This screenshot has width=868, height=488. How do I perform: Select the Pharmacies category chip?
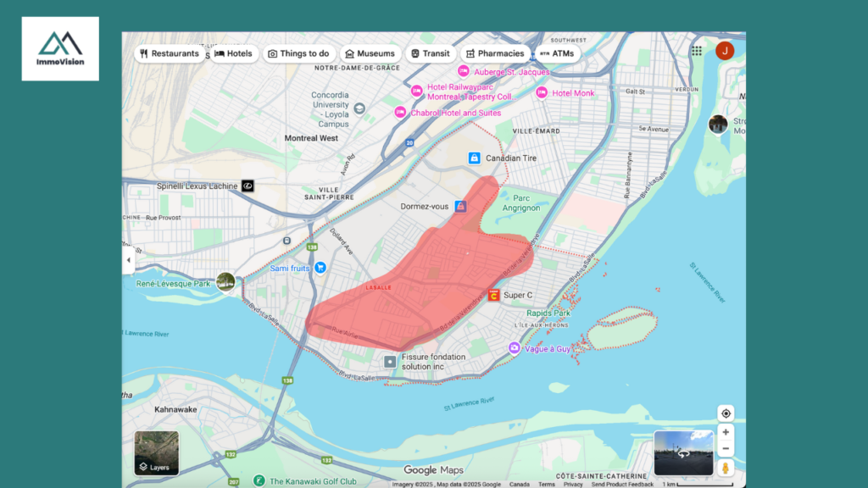(494, 53)
